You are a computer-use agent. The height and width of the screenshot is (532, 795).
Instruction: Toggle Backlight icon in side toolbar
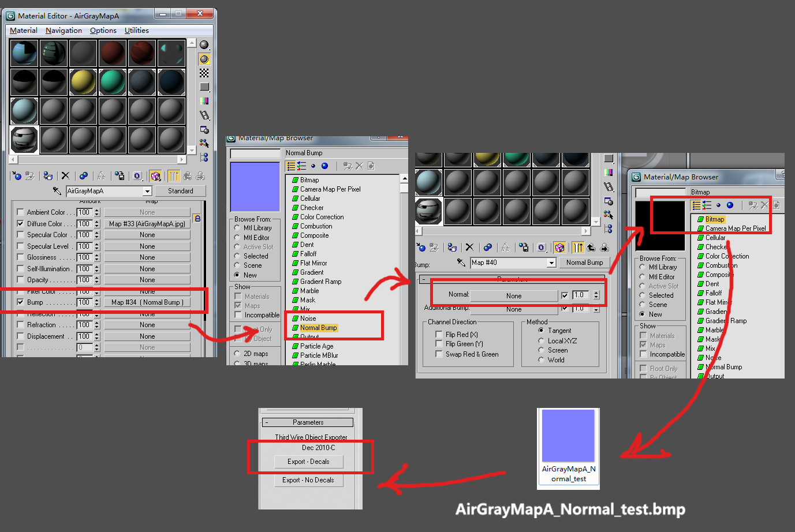click(204, 59)
